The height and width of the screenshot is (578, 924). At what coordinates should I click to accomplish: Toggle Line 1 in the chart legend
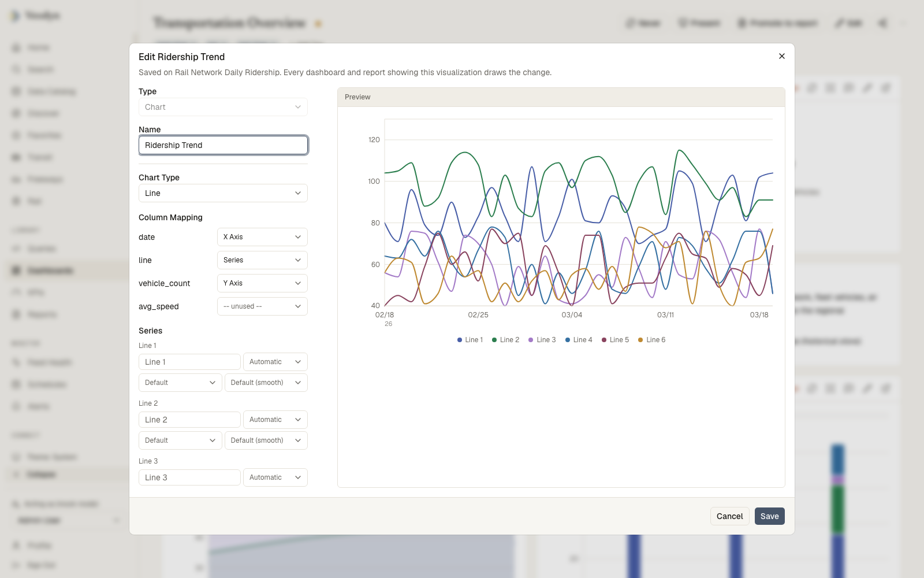point(470,340)
